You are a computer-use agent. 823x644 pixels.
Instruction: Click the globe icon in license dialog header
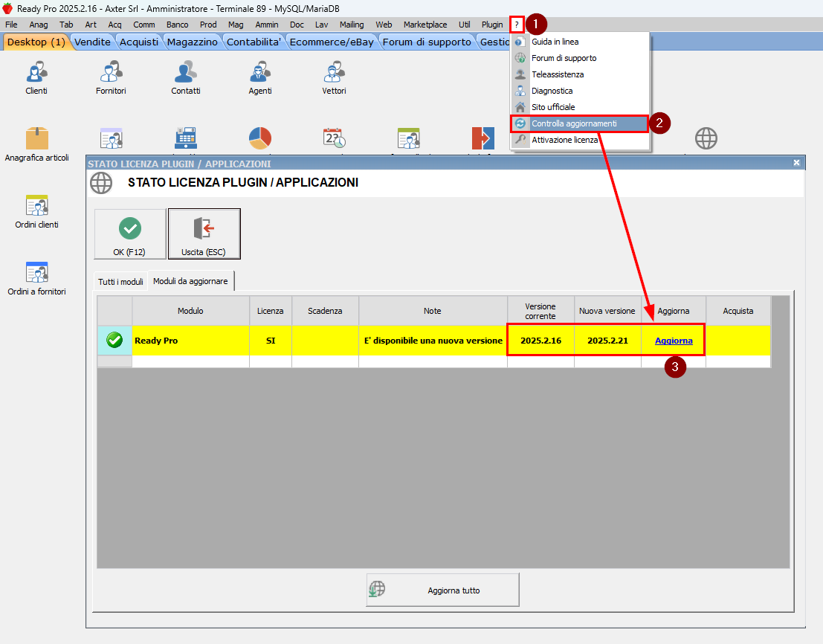[101, 183]
